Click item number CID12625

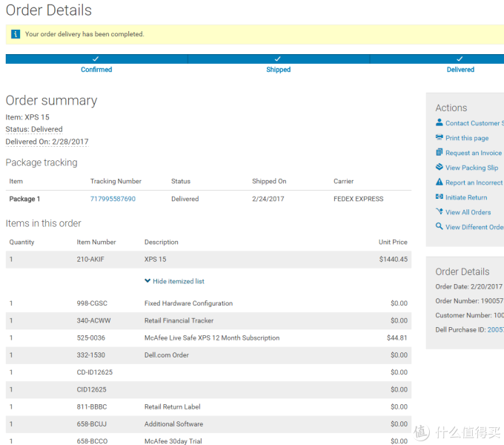91,389
